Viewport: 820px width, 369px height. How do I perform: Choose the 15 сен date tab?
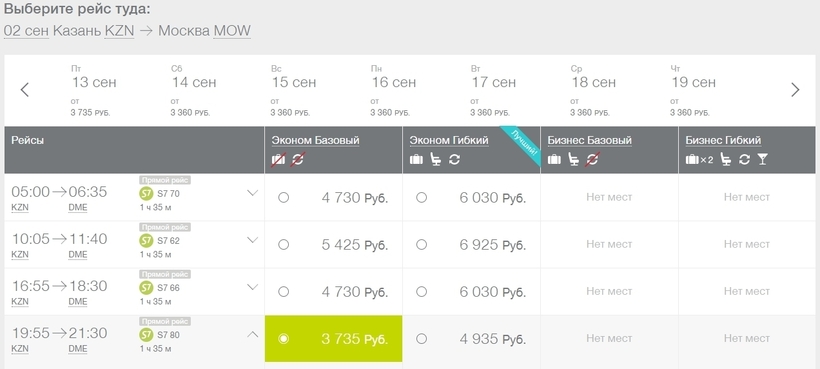(293, 90)
